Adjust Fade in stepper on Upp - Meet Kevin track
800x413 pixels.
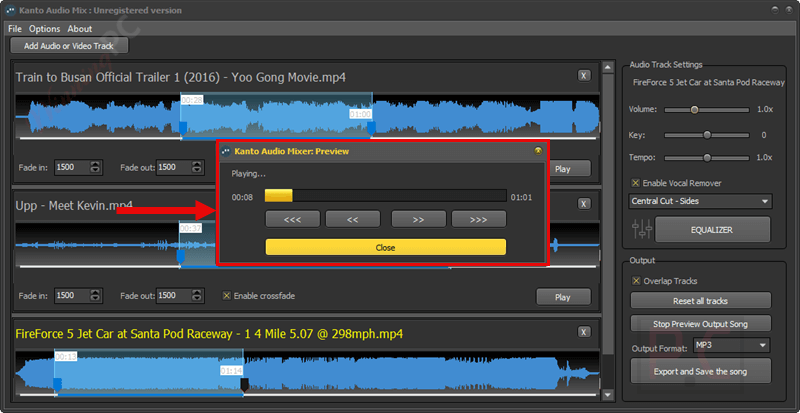[95, 296]
